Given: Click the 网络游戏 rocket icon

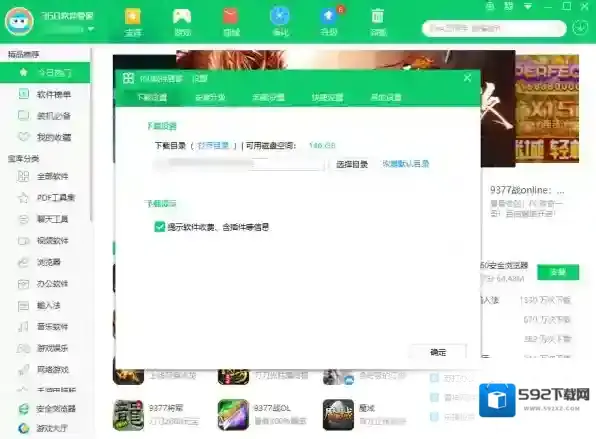Looking at the screenshot, I should 23,369.
